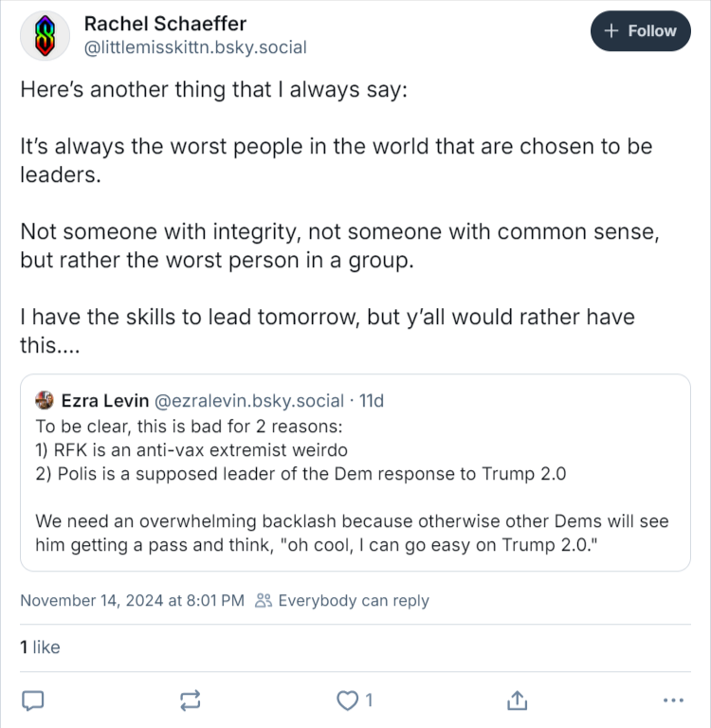Like the post with the heart icon
This screenshot has height=728, width=711.
pyautogui.click(x=348, y=701)
